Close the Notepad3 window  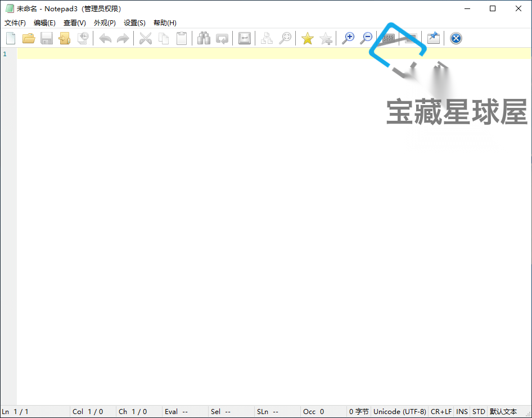point(519,8)
